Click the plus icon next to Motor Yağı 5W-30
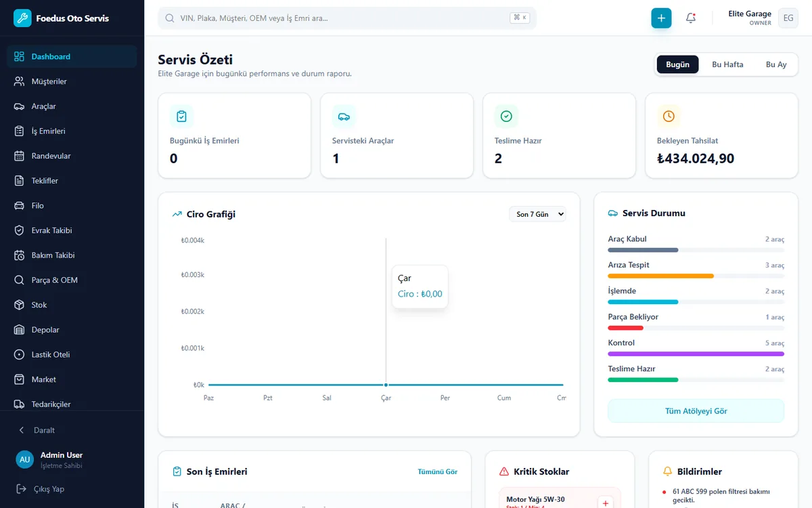The width and height of the screenshot is (812, 508). tap(606, 503)
